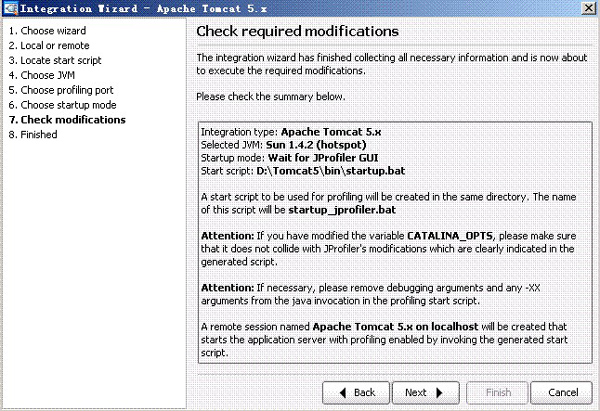The height and width of the screenshot is (411, 600).
Task: Click the JProfiler icon in the title bar
Action: (9, 8)
